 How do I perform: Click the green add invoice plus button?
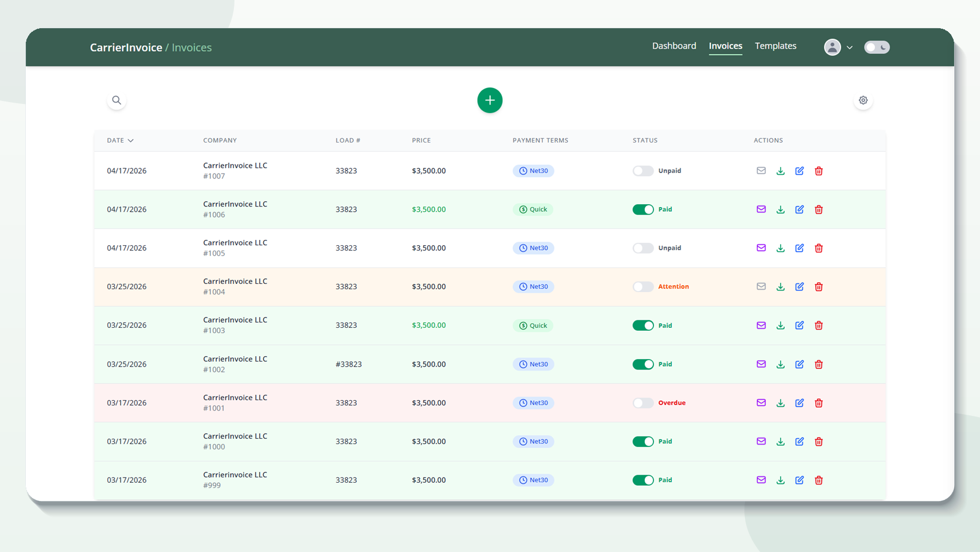pyautogui.click(x=490, y=100)
